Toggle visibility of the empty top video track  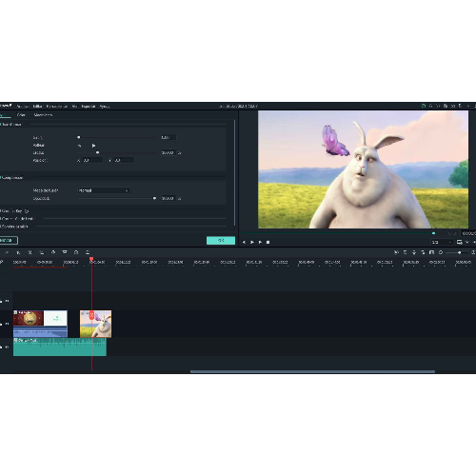[x=8, y=301]
